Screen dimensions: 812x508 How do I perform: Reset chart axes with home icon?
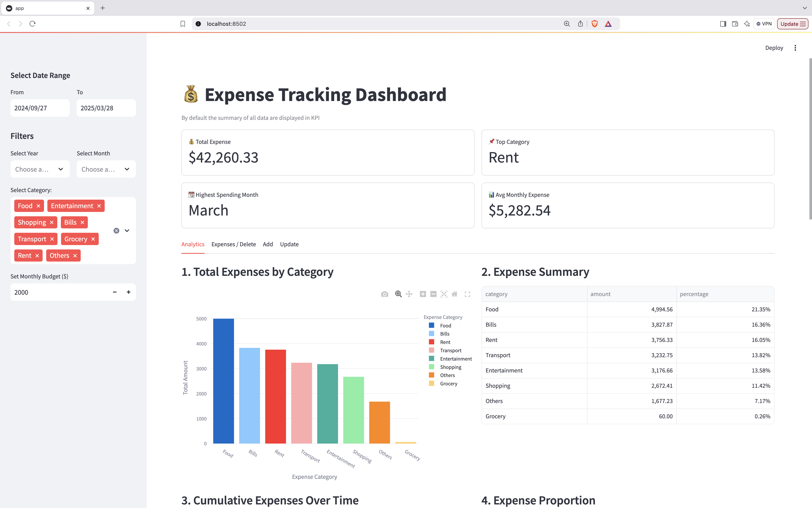pos(455,294)
